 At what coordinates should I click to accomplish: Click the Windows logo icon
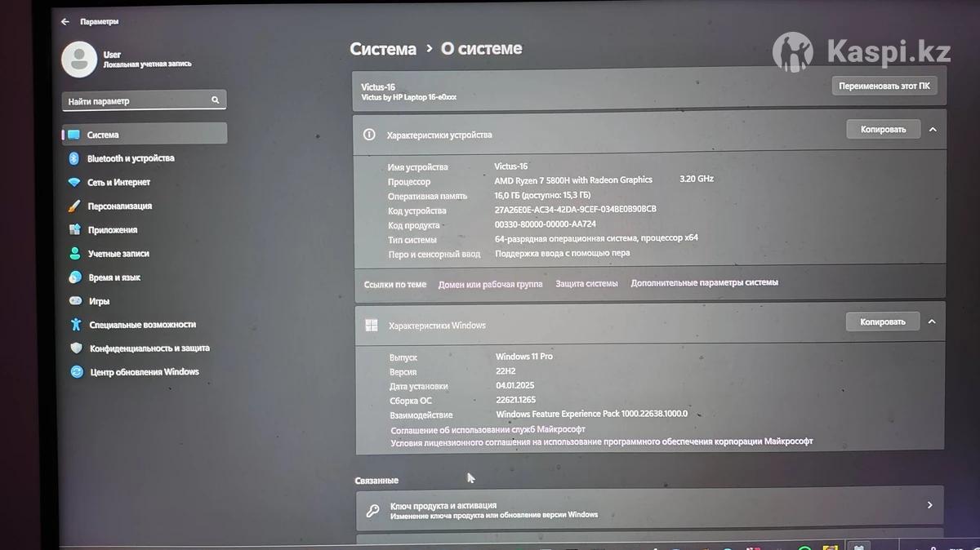(x=371, y=326)
